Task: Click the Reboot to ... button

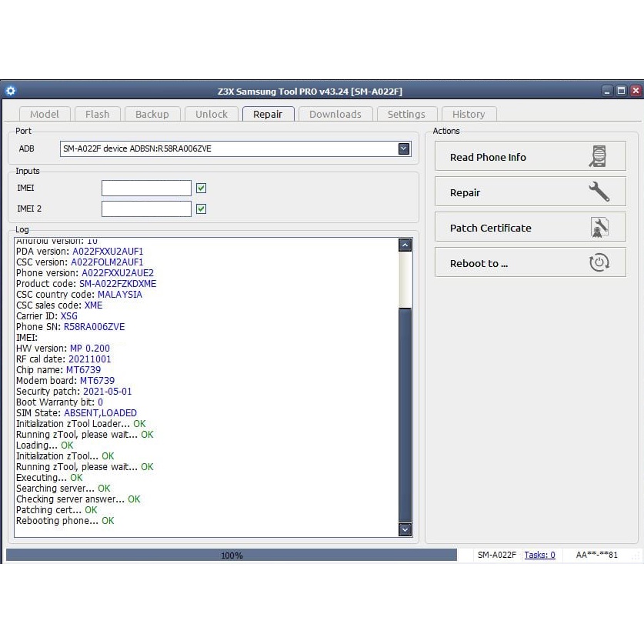Action: 530,262
